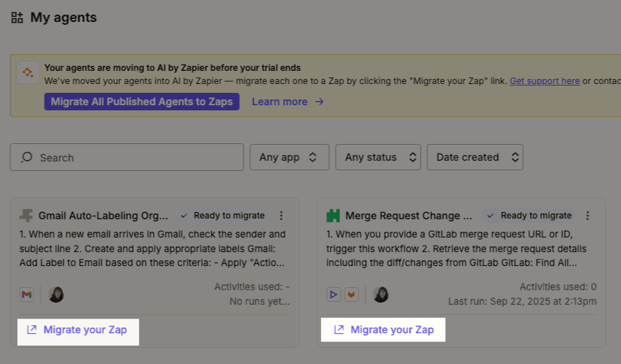Click the owner avatar on Gmail Auto-Labeling card
Screen dimensions: 621x364
(56, 295)
